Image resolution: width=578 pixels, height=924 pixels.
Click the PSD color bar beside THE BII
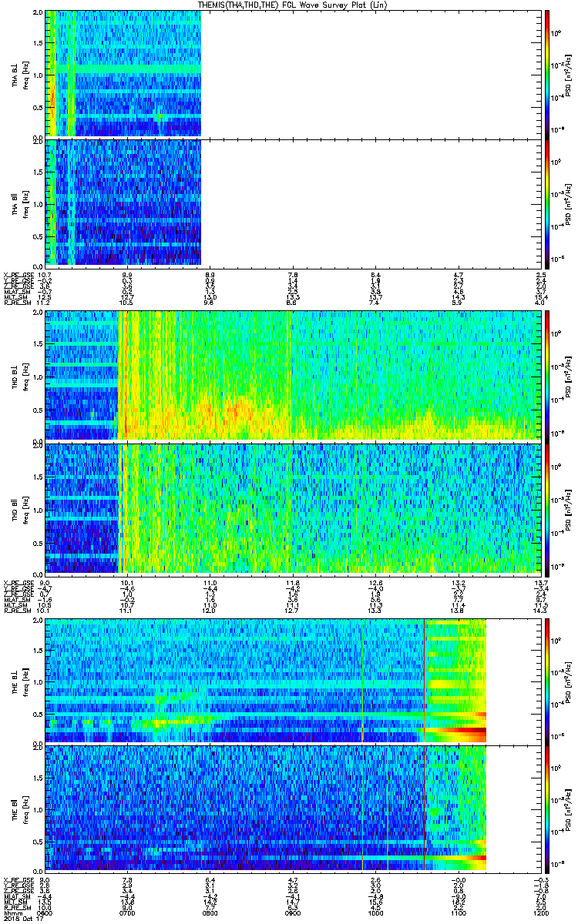click(547, 808)
